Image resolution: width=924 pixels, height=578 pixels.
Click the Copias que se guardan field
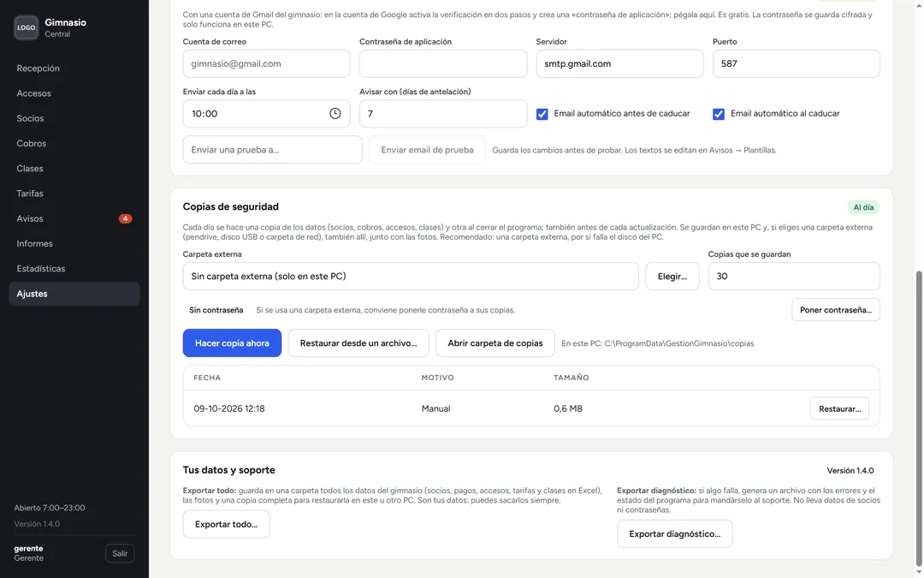(x=794, y=276)
